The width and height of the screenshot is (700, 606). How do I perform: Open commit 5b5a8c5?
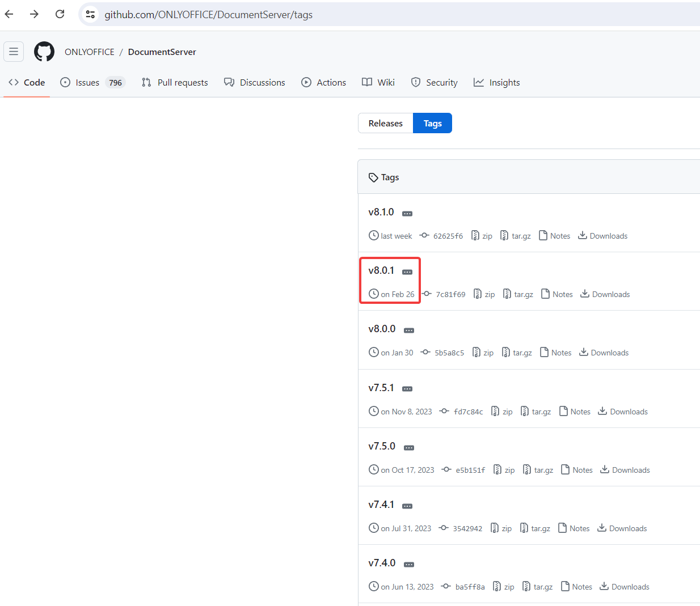(x=442, y=353)
